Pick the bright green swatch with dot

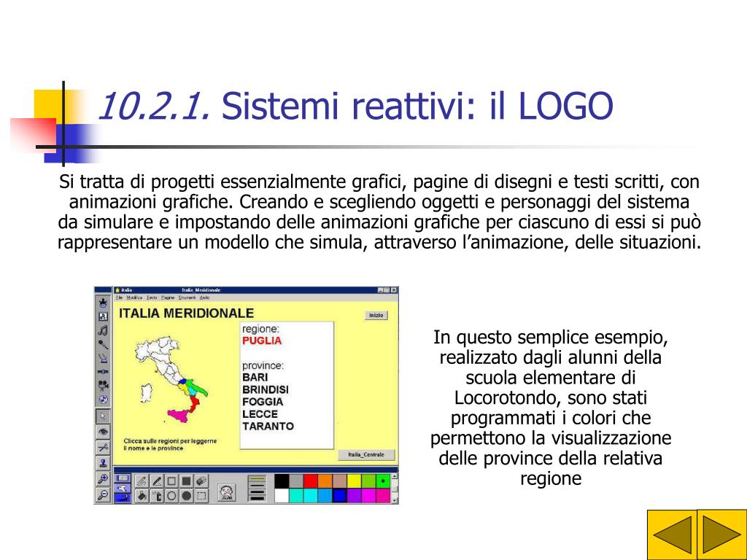pyautogui.click(x=383, y=481)
